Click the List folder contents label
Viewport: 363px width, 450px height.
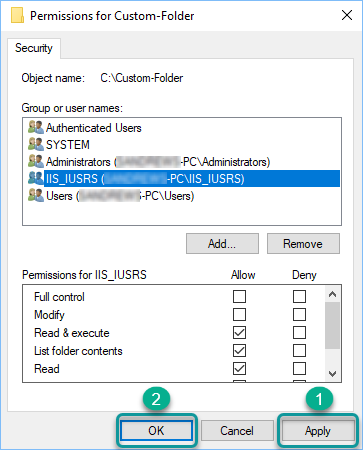coord(78,351)
